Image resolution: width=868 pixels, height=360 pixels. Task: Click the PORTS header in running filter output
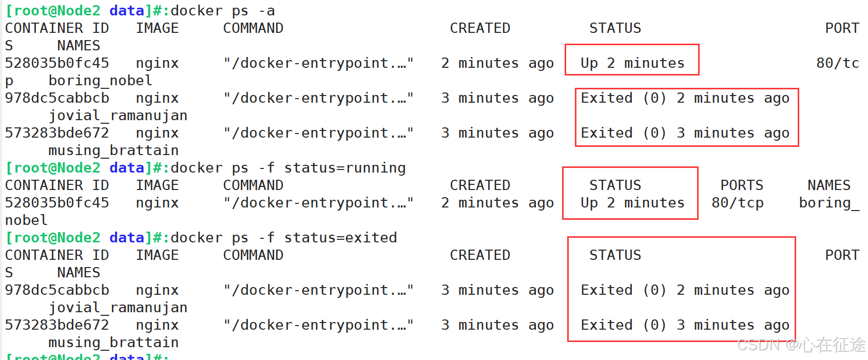(x=742, y=185)
